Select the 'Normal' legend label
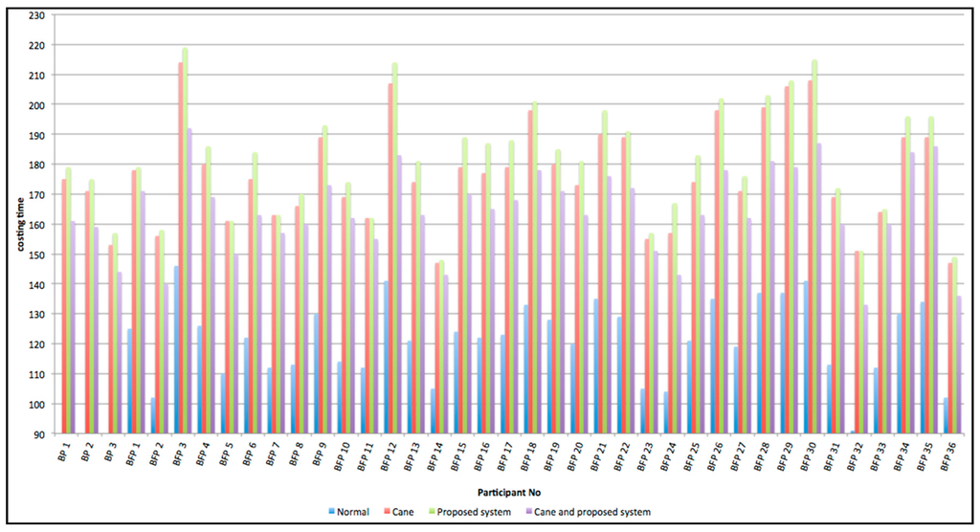This screenshot has width=980, height=532. click(x=353, y=512)
